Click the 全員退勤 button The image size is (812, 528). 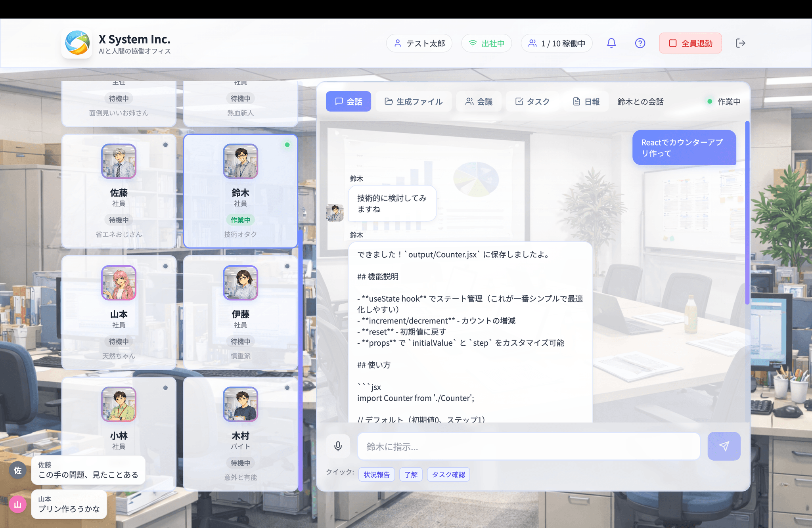click(x=690, y=43)
